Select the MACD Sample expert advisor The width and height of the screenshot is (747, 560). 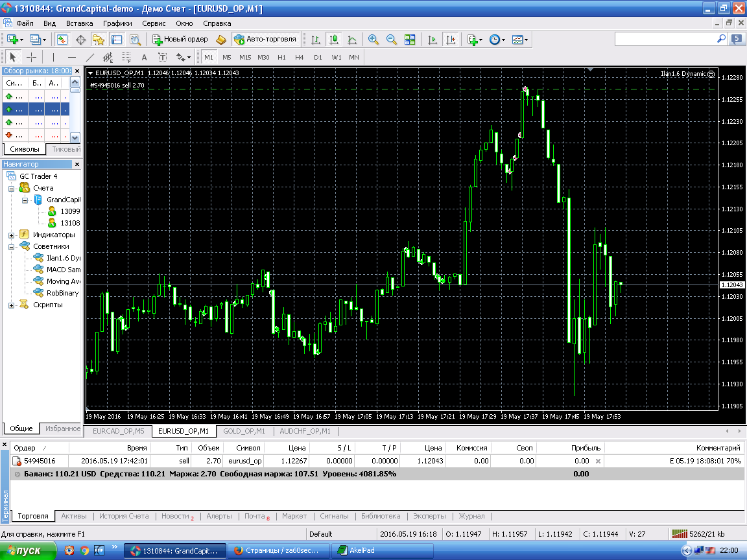tap(57, 270)
